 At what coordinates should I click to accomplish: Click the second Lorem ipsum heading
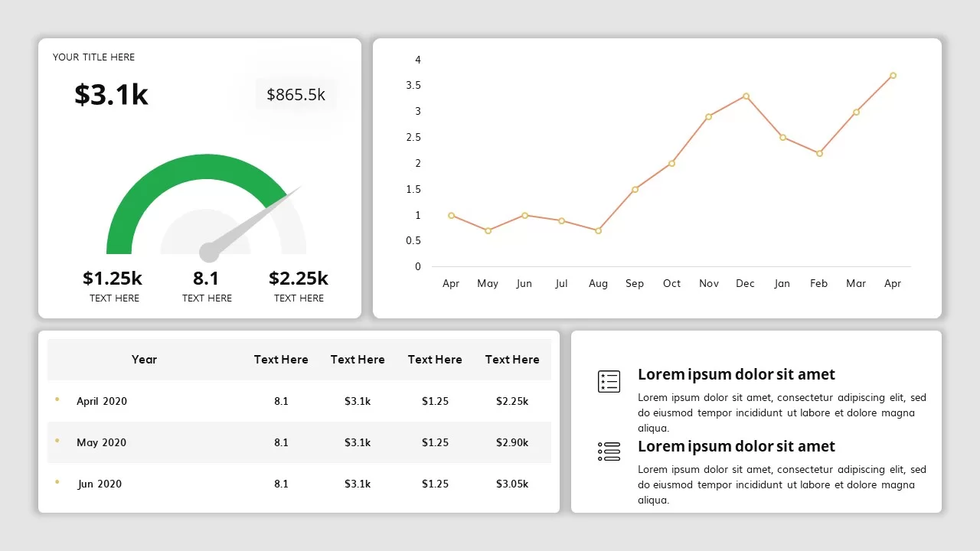(737, 446)
